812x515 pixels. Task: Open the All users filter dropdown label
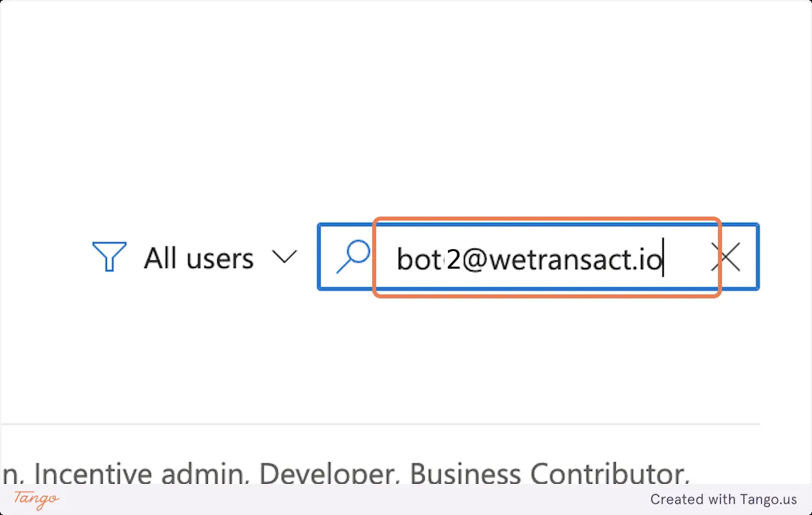pos(199,258)
